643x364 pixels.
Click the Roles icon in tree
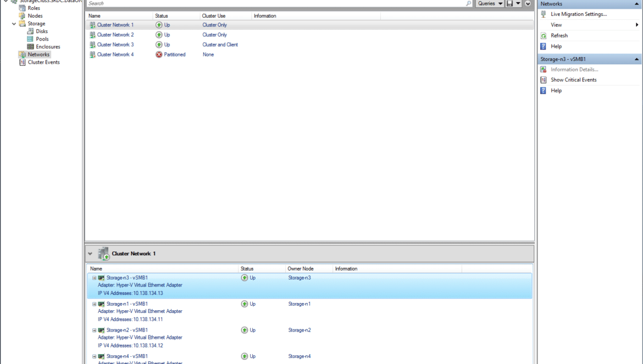tap(22, 8)
